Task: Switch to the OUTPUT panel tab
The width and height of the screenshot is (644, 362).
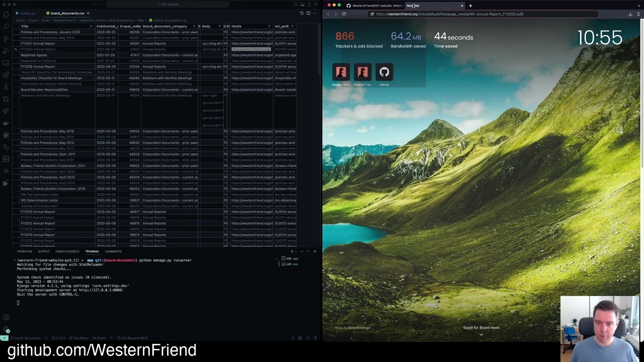Action: (x=44, y=251)
